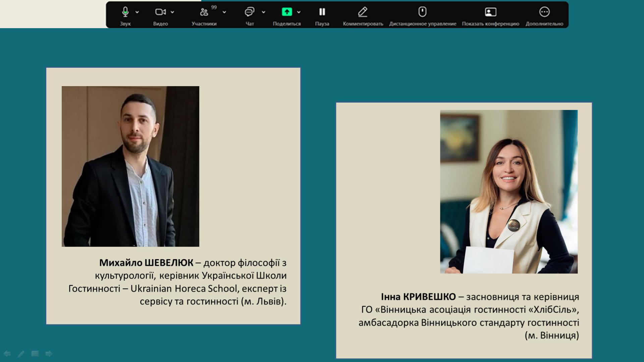This screenshot has height=362, width=644.
Task: Click Дистанционное управление remote control icon
Action: tap(422, 12)
